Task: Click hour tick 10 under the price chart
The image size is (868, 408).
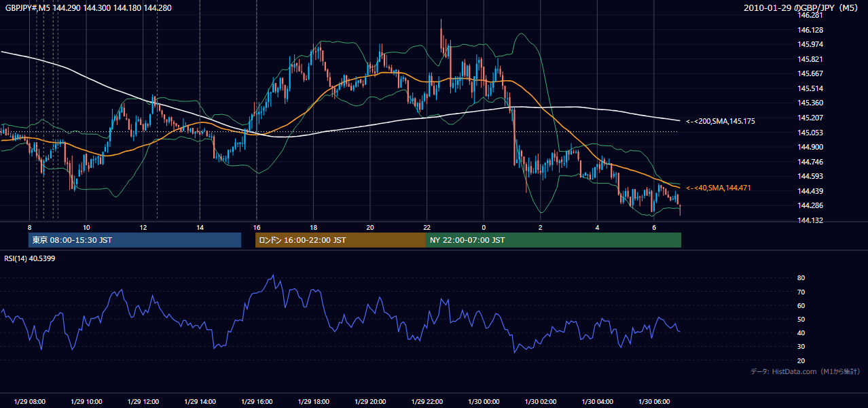Action: (86, 227)
